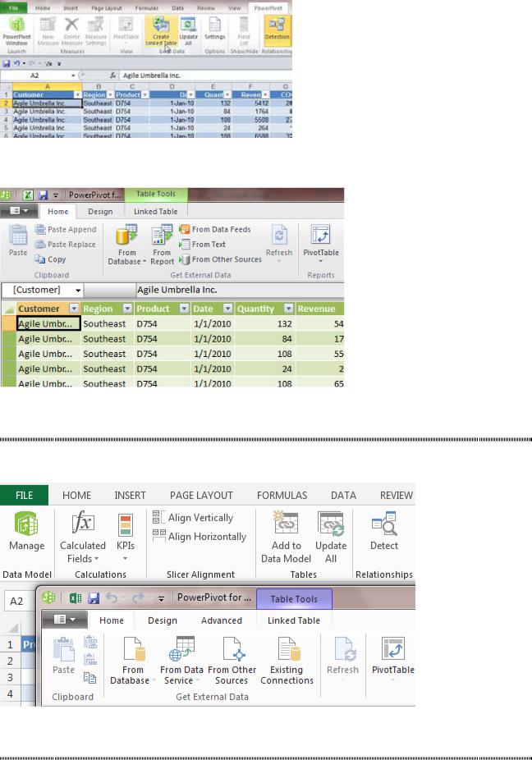532x760 pixels.
Task: Click Undo arrow in PowerPivot 2013 title bar
Action: pyautogui.click(x=112, y=597)
